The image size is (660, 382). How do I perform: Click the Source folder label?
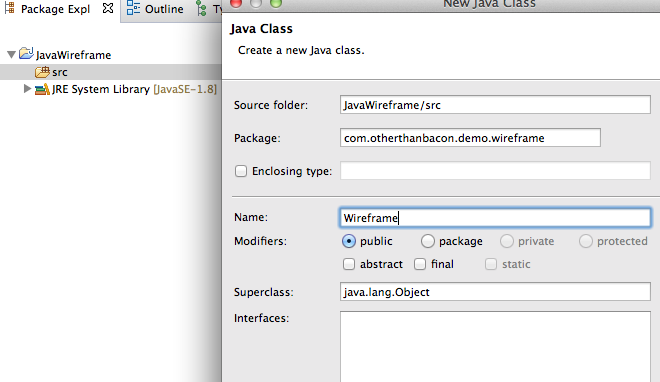(x=271, y=105)
